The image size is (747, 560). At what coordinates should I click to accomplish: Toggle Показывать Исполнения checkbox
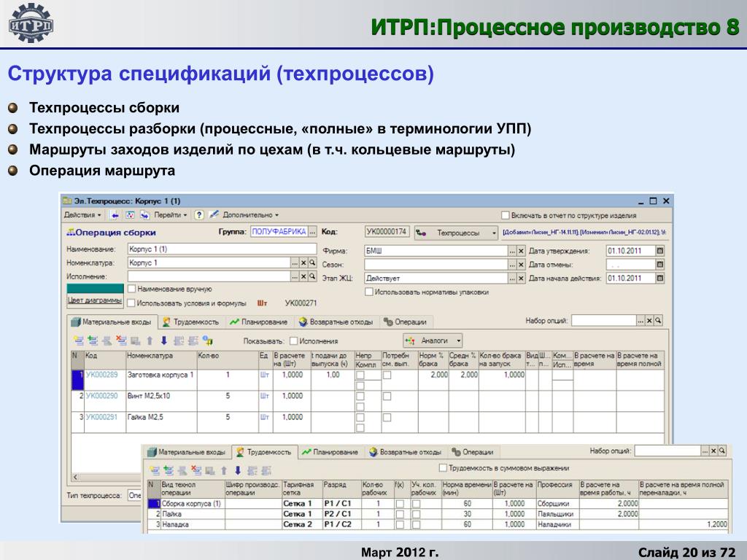pos(294,341)
